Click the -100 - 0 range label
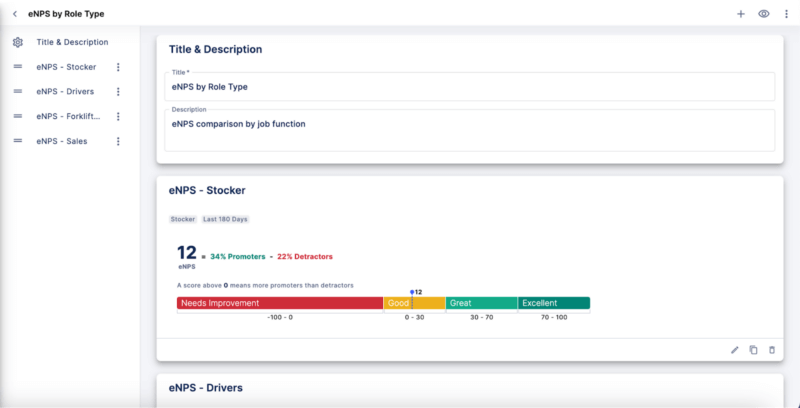The width and height of the screenshot is (800, 408). click(280, 317)
